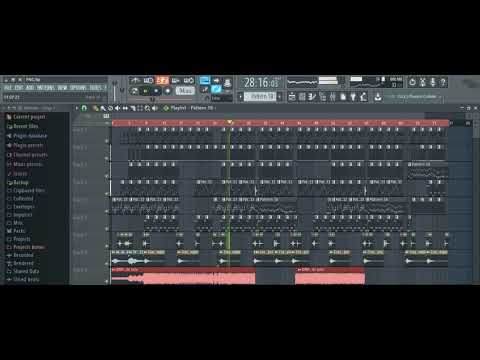Select the Slice tool in playlist toolbar
The width and height of the screenshot is (480, 360).
(132, 108)
